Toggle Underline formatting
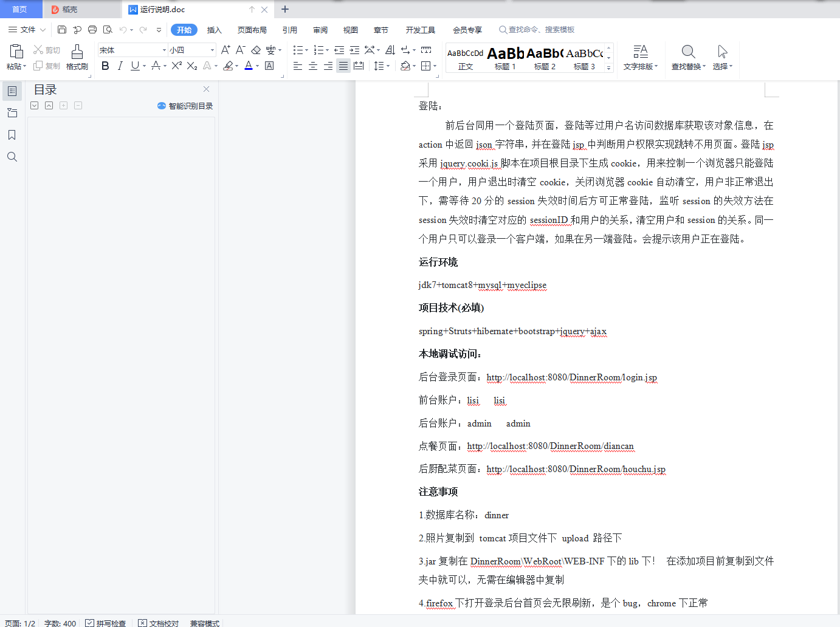The height and width of the screenshot is (627, 840). click(135, 66)
